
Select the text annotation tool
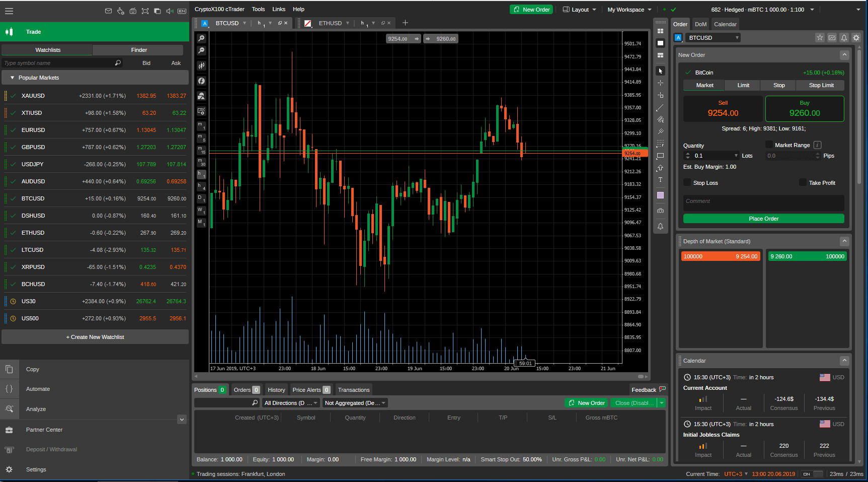[x=660, y=180]
